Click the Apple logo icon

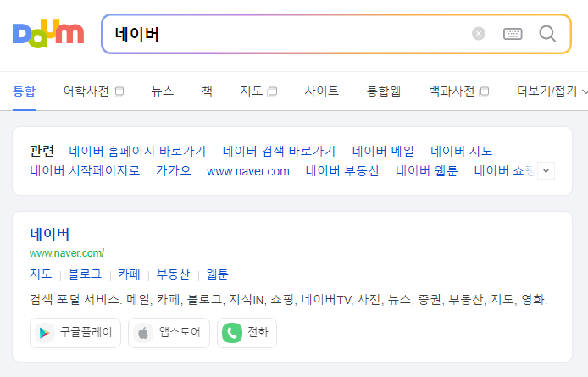(143, 333)
